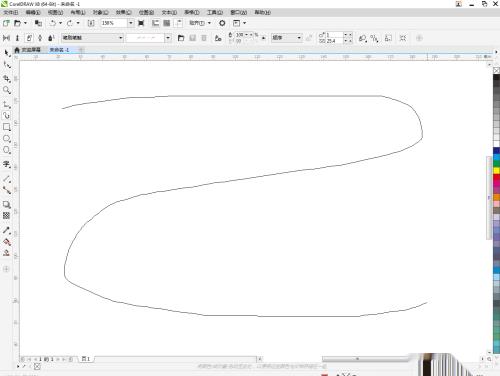Open the preset list dropdown

tap(92, 38)
